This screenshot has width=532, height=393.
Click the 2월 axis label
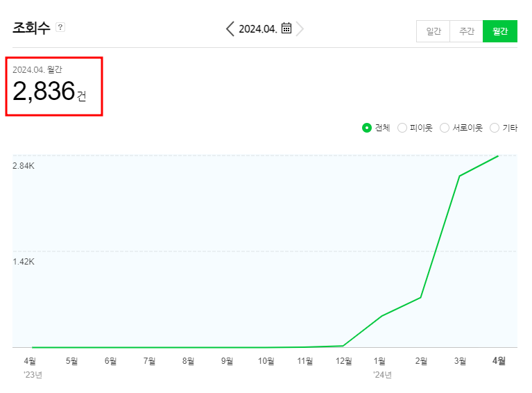coord(421,361)
